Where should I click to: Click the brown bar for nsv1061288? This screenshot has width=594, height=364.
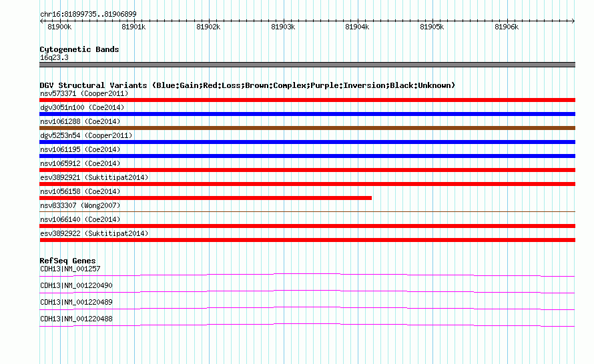307,128
